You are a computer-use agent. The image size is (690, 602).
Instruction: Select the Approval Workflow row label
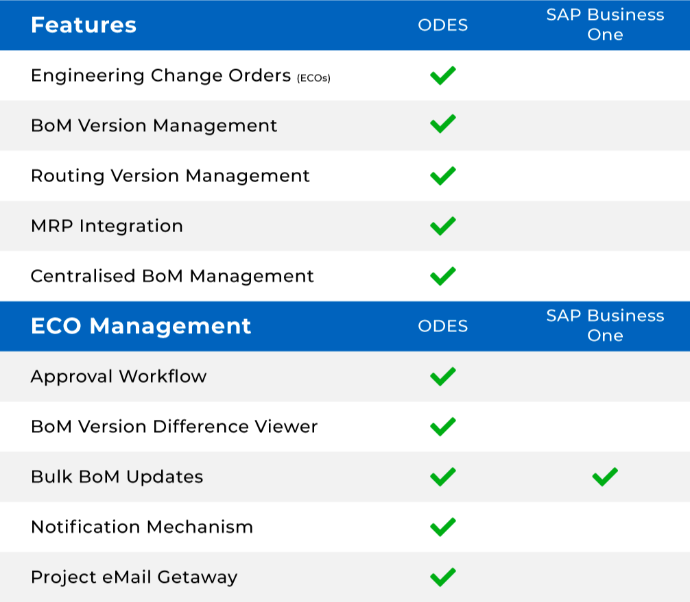pos(118,377)
